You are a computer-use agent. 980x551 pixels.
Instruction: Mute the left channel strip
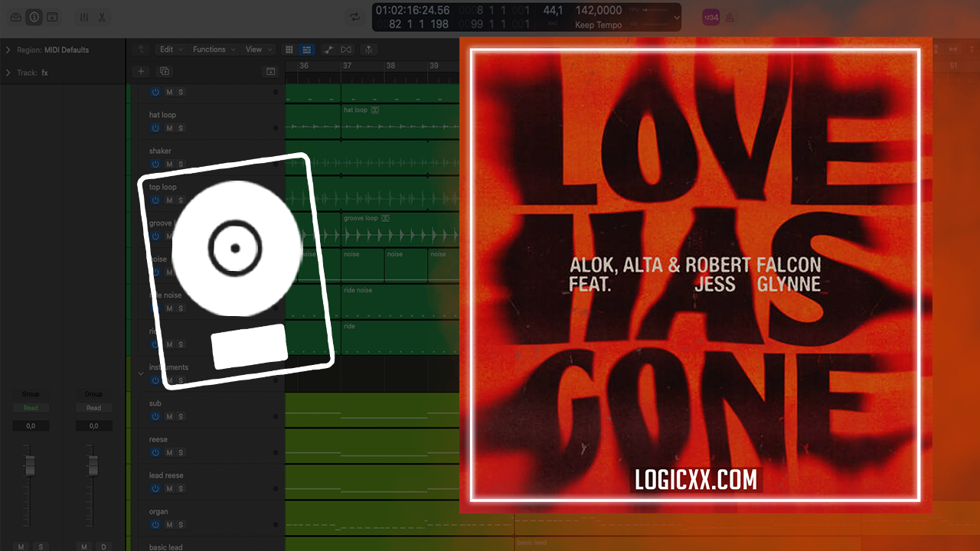click(x=21, y=546)
